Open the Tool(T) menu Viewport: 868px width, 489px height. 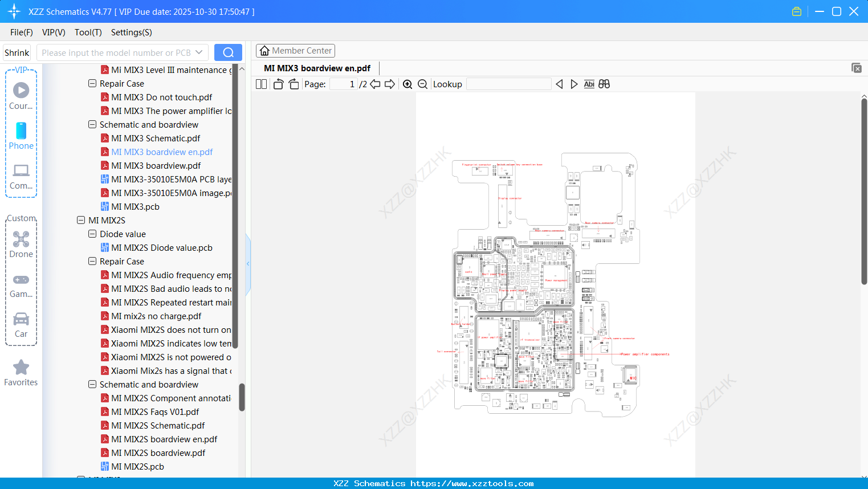point(88,32)
